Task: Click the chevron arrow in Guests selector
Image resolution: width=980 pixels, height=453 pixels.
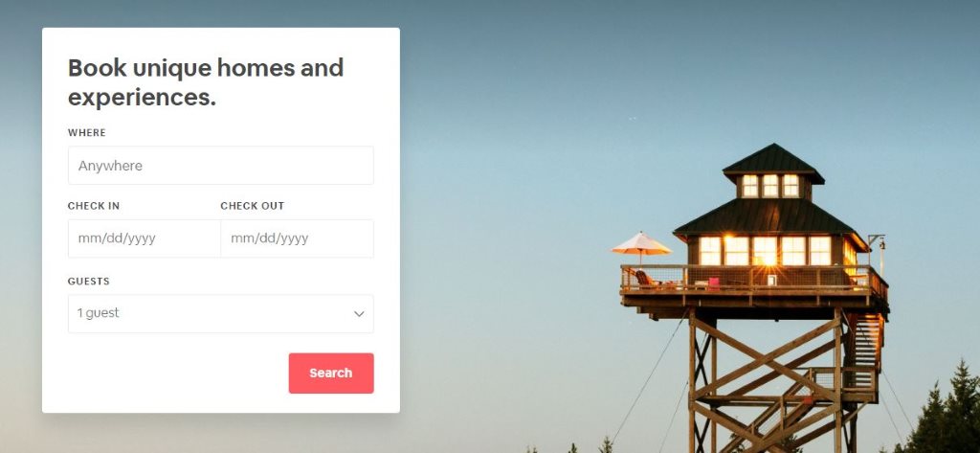Action: [359, 314]
